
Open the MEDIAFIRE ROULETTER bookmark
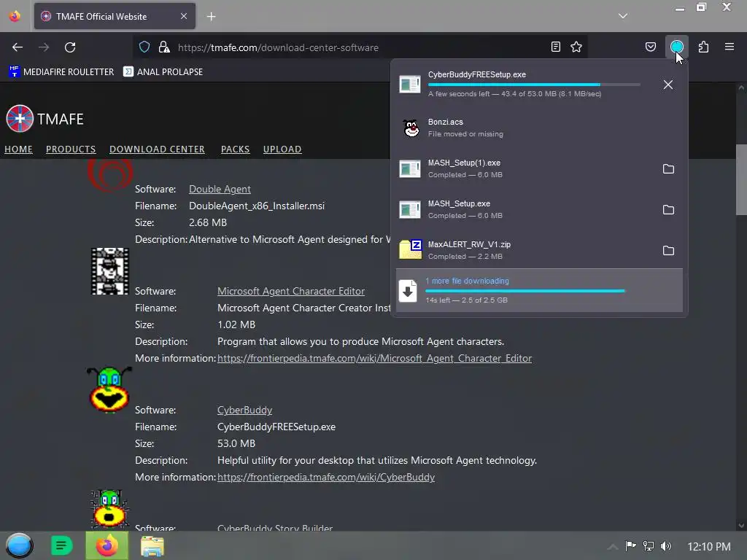pyautogui.click(x=61, y=72)
